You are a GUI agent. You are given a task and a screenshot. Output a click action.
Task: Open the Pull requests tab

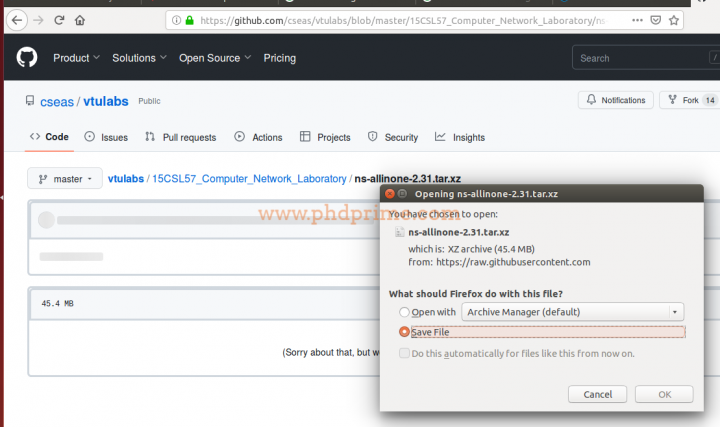point(180,137)
